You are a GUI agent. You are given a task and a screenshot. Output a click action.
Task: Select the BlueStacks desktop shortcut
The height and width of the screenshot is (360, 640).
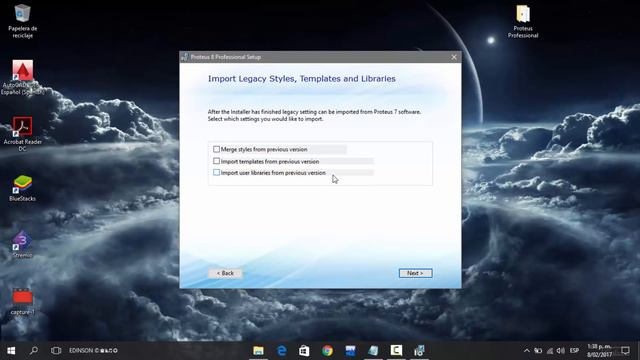tap(22, 188)
